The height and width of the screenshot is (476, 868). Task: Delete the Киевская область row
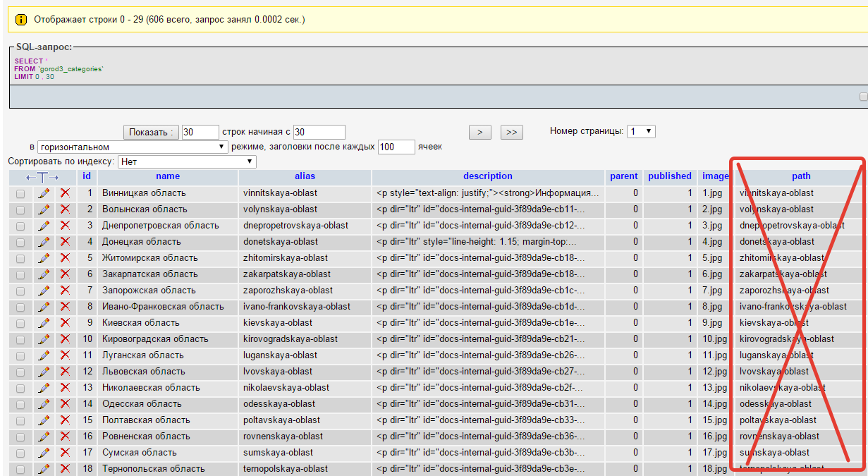[66, 323]
